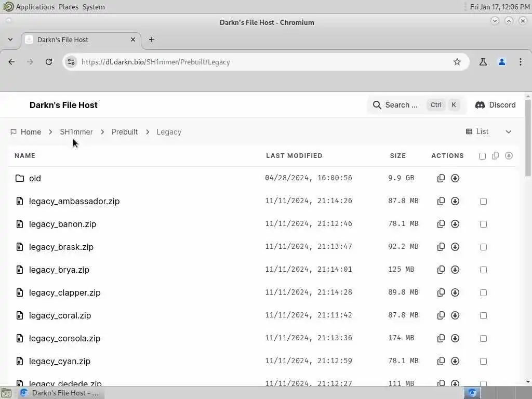
Task: Download legacy_banon.zip
Action: coord(455,224)
